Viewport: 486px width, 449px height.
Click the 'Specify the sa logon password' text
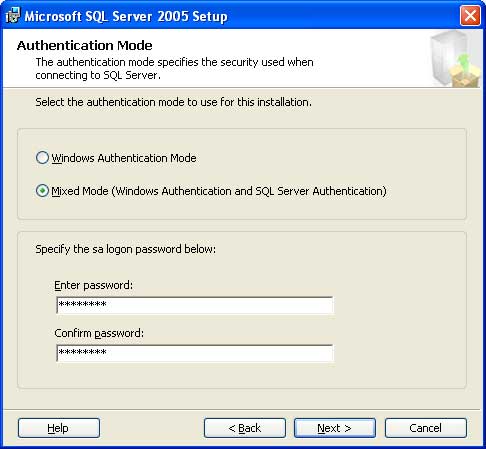tap(126, 249)
